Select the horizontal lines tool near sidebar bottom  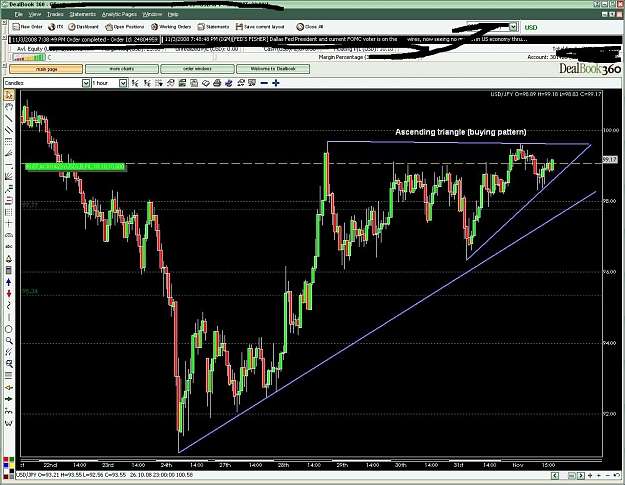[x=9, y=375]
